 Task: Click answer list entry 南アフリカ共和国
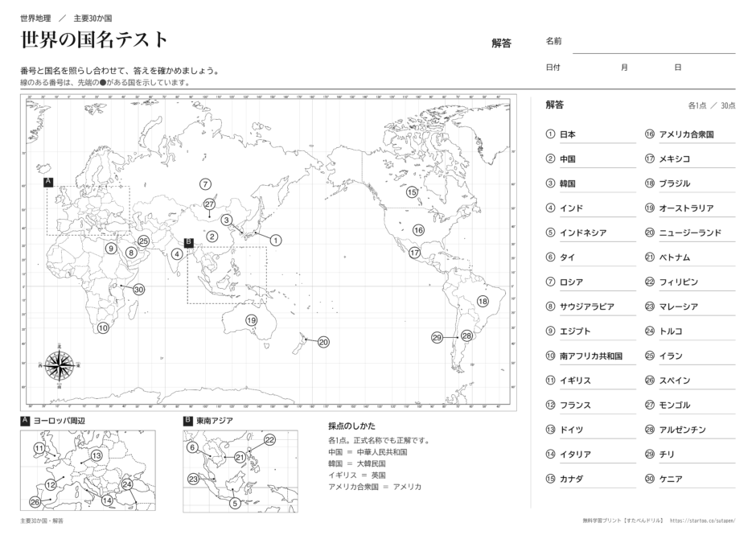[x=590, y=356]
